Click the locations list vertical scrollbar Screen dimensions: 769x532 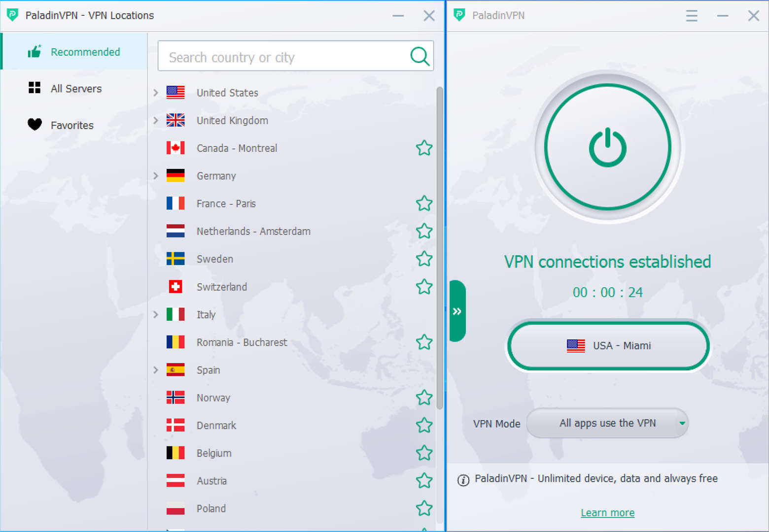tap(440, 248)
